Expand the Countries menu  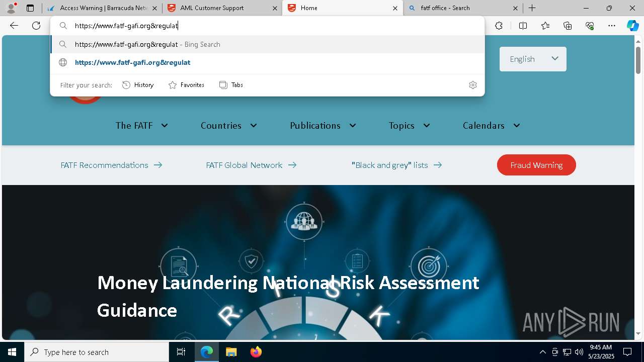click(229, 126)
